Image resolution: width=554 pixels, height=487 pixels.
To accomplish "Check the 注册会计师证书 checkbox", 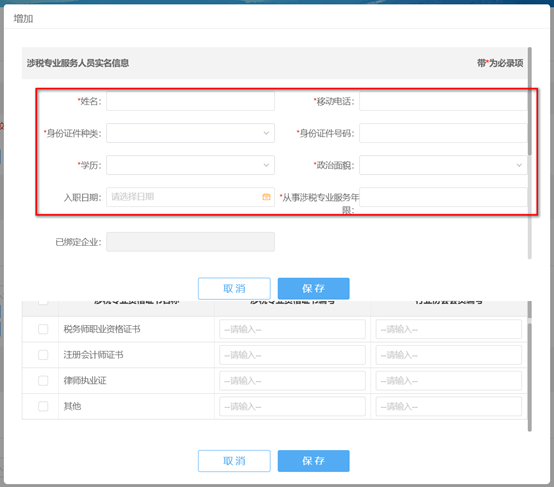I will 43,355.
